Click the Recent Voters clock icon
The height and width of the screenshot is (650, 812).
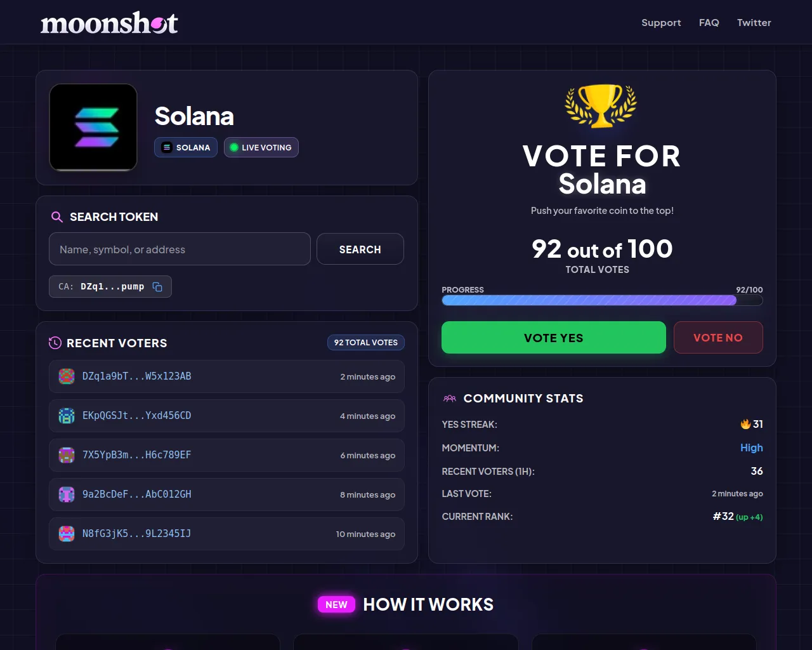tap(55, 343)
